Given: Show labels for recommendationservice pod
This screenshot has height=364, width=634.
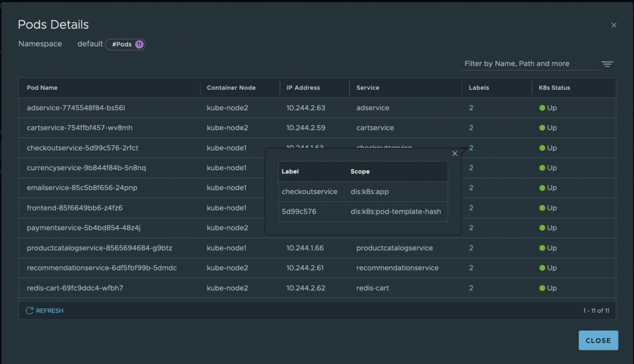Looking at the screenshot, I should click(471, 268).
